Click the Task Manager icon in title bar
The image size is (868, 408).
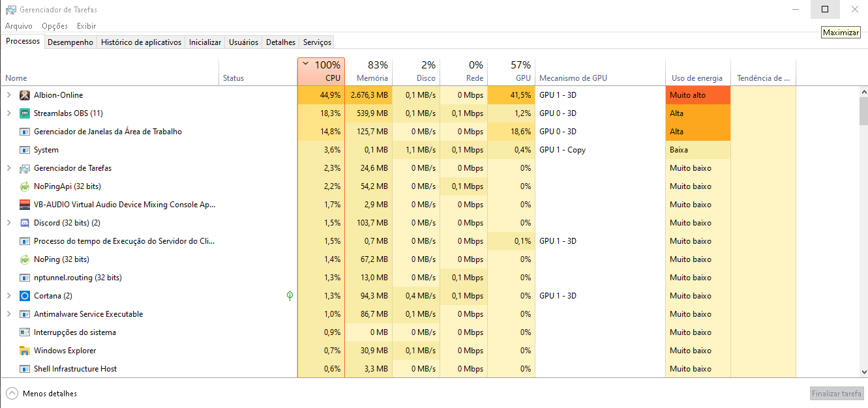coord(10,10)
